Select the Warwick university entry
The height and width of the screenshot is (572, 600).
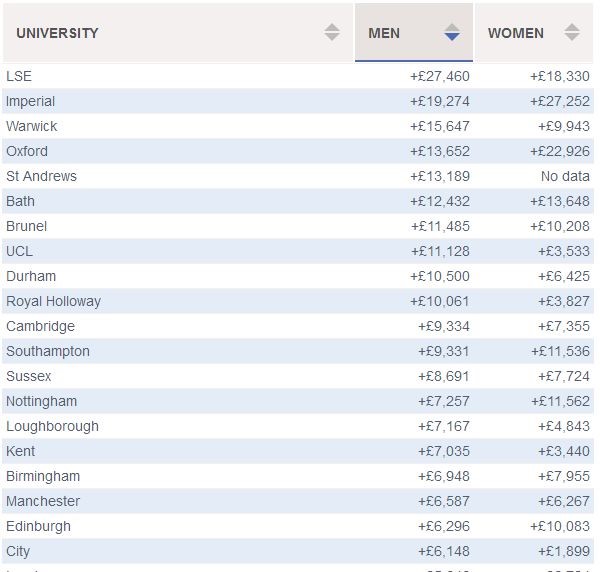coord(32,126)
